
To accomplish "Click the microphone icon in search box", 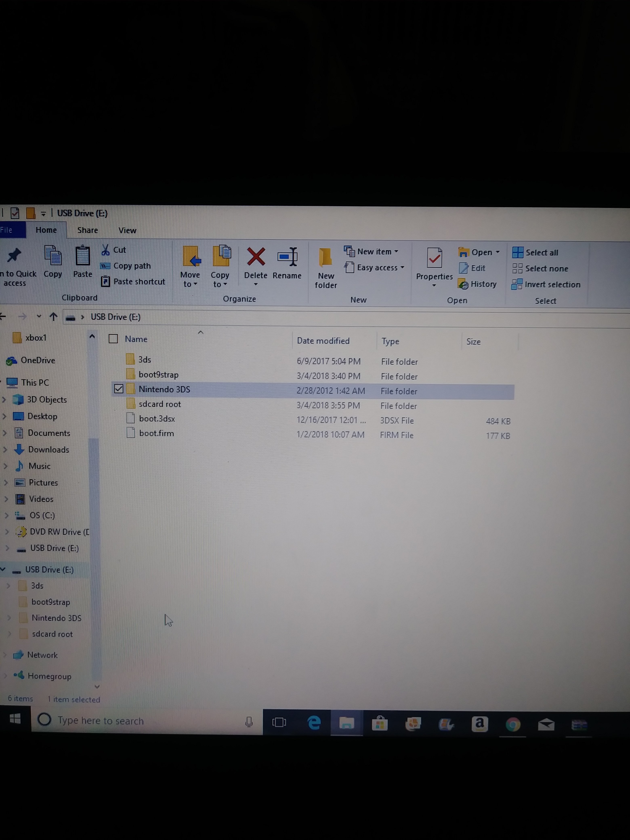I will point(249,721).
